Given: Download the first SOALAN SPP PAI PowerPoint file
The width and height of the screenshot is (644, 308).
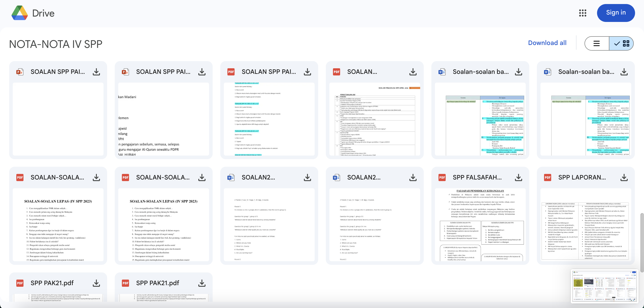Looking at the screenshot, I should 96,72.
